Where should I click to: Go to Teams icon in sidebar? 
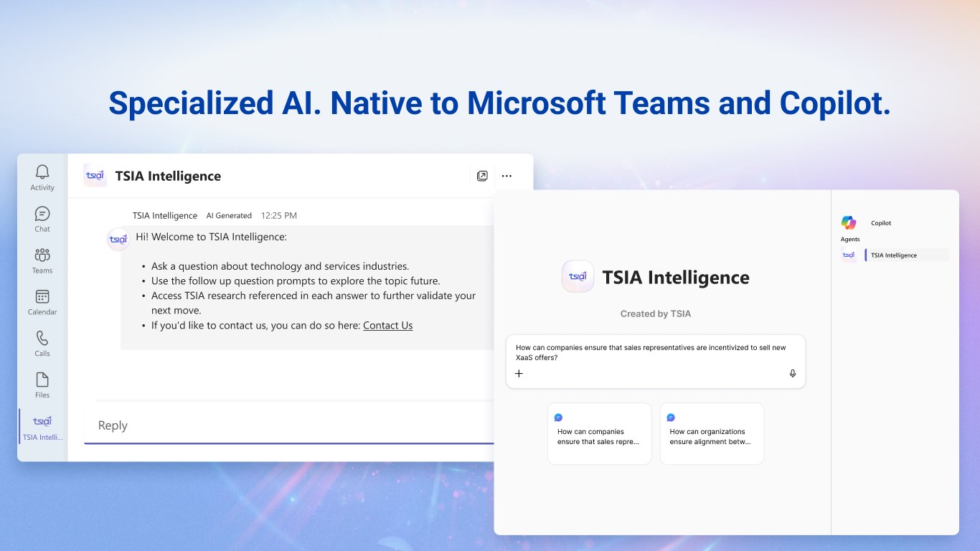coord(42,255)
